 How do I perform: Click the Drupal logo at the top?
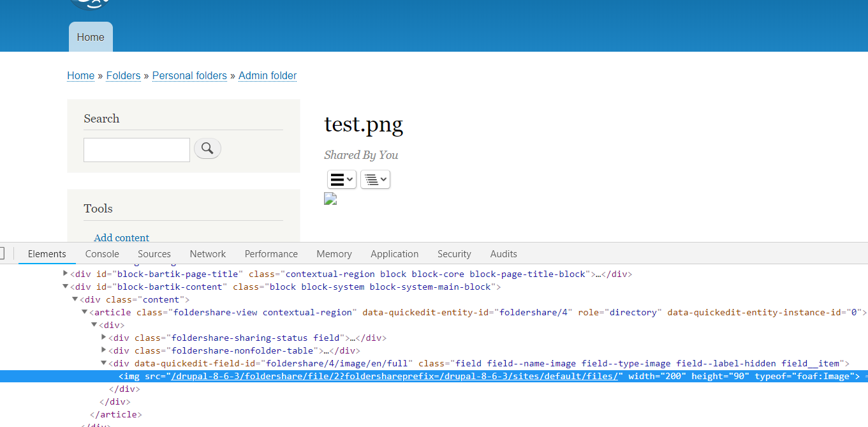point(90,3)
